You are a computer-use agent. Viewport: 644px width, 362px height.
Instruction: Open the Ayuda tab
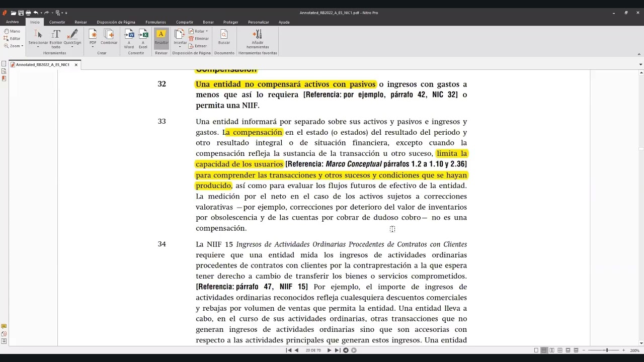point(284,22)
